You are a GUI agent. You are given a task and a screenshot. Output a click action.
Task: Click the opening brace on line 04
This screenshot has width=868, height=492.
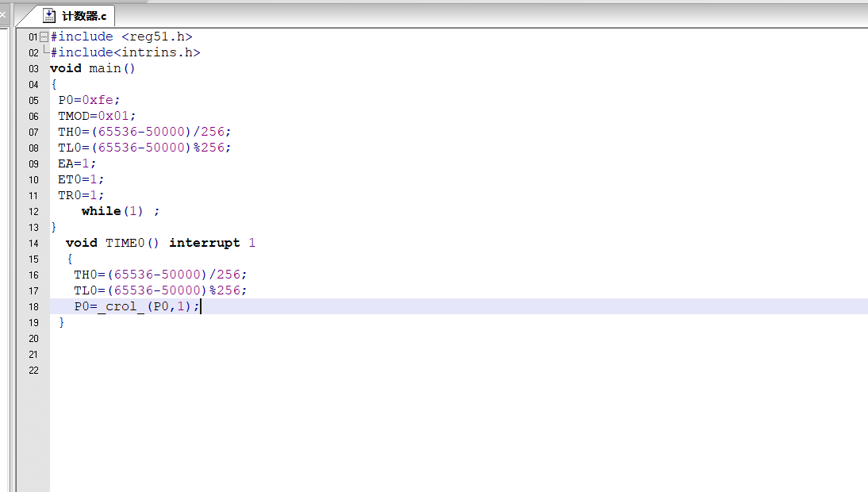pos(54,85)
